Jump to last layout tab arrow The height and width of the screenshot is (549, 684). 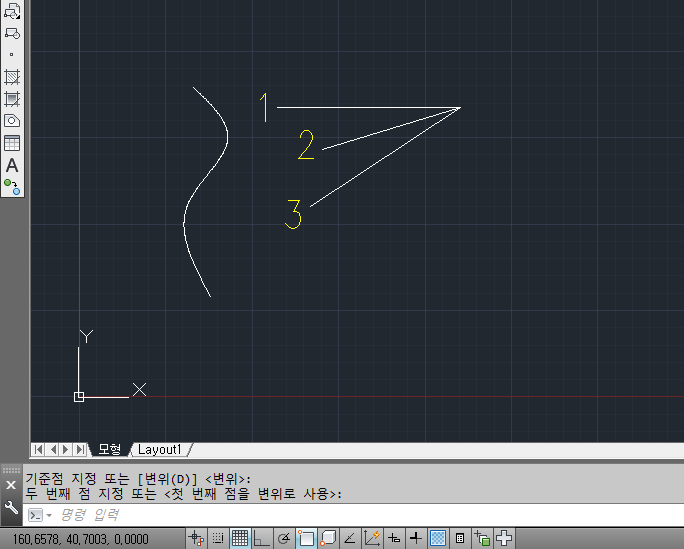[x=80, y=450]
